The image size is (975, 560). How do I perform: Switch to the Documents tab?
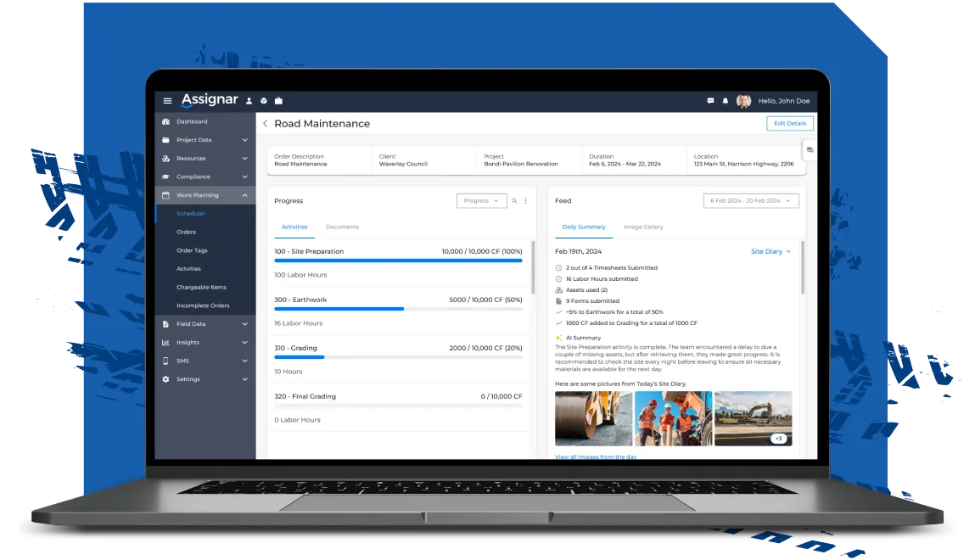click(x=342, y=227)
